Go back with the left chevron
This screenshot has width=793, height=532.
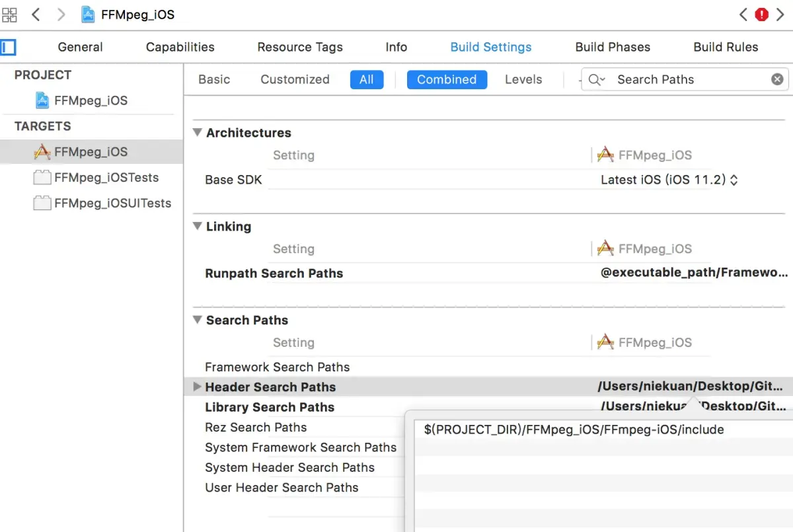(x=36, y=15)
